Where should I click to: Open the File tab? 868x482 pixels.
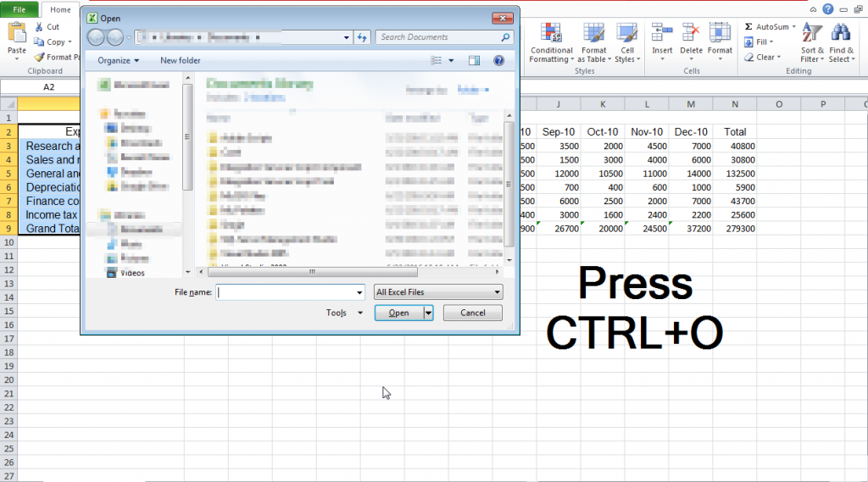point(19,9)
